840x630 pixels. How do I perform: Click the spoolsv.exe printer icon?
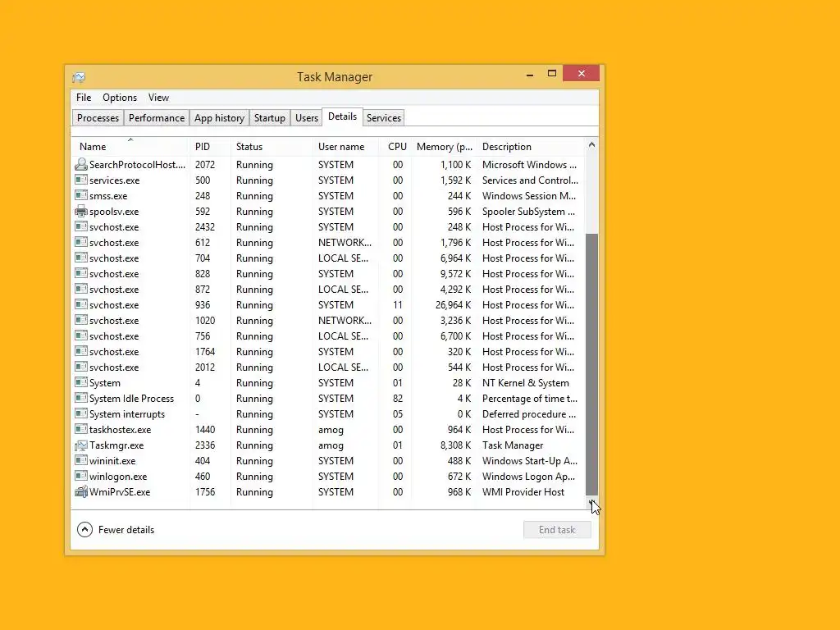click(x=81, y=211)
